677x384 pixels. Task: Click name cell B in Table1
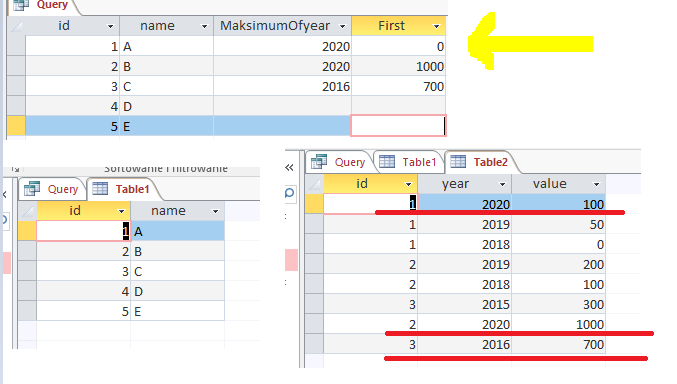(x=177, y=251)
